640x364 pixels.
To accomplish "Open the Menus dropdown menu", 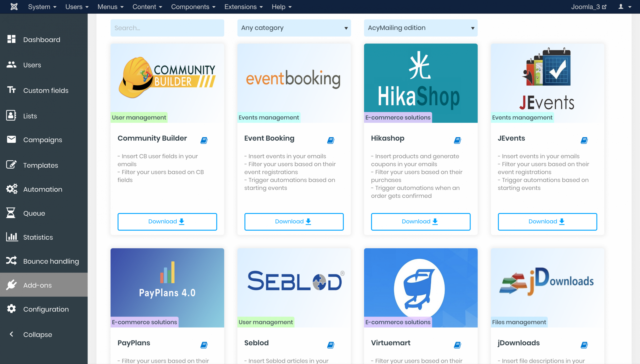I will tap(110, 7).
